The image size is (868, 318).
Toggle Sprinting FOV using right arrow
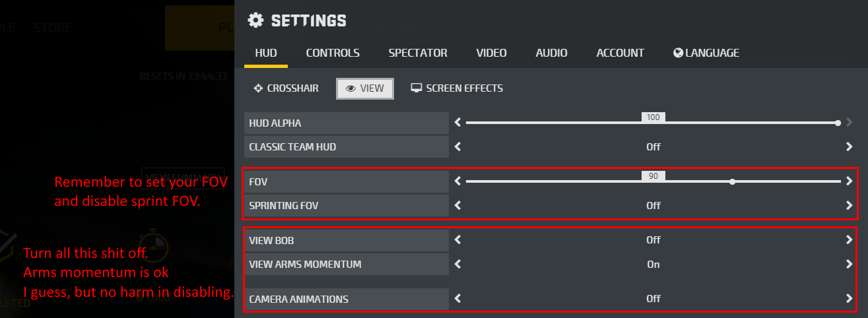(849, 205)
